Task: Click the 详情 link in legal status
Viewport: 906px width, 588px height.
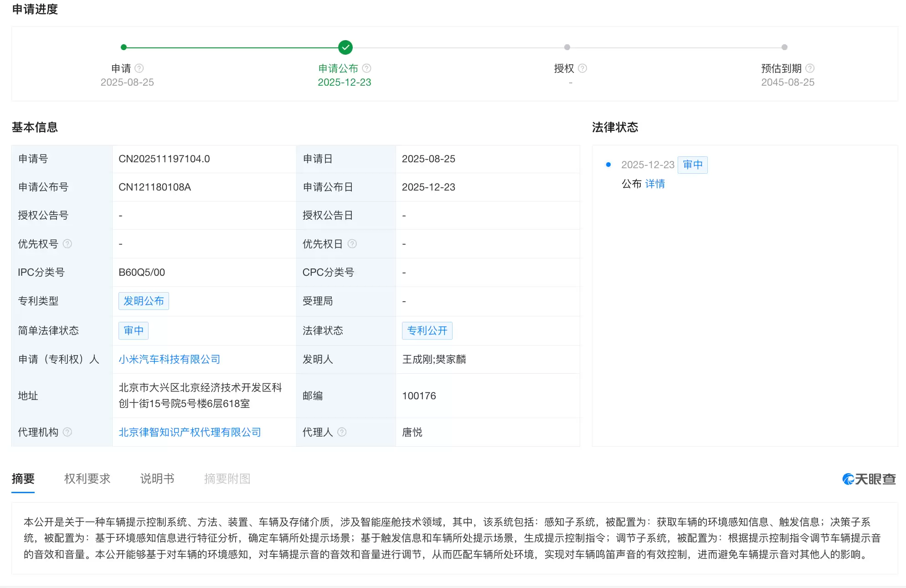Action: click(655, 184)
